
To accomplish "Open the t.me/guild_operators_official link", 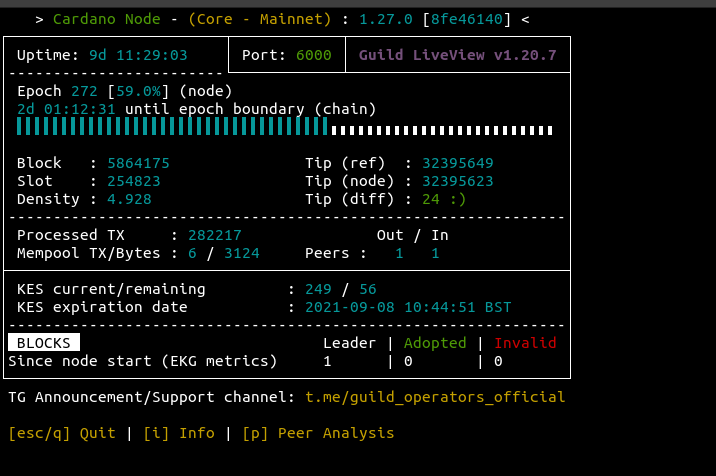I will 435,397.
